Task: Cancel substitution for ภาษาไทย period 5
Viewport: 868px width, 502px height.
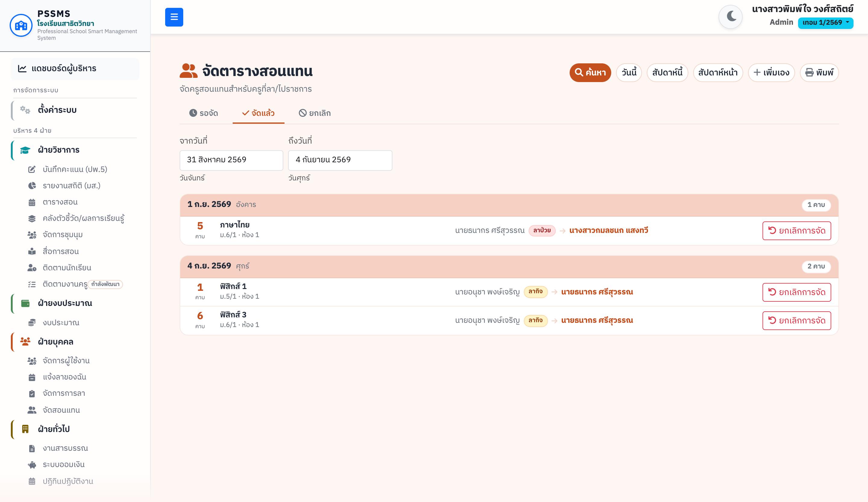Action: 796,231
